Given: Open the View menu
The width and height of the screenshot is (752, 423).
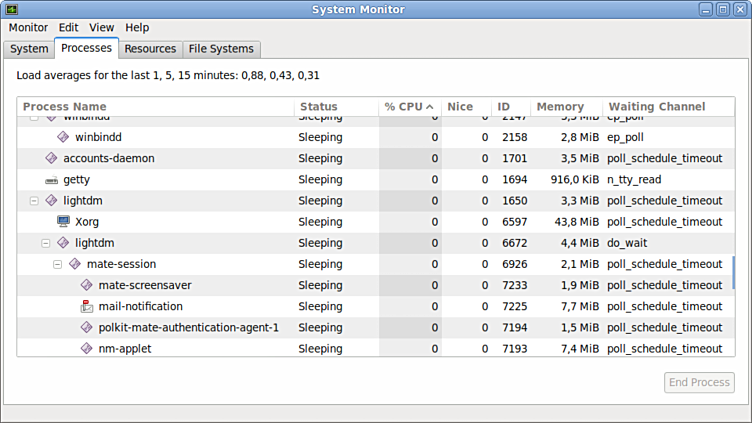Looking at the screenshot, I should pyautogui.click(x=101, y=28).
